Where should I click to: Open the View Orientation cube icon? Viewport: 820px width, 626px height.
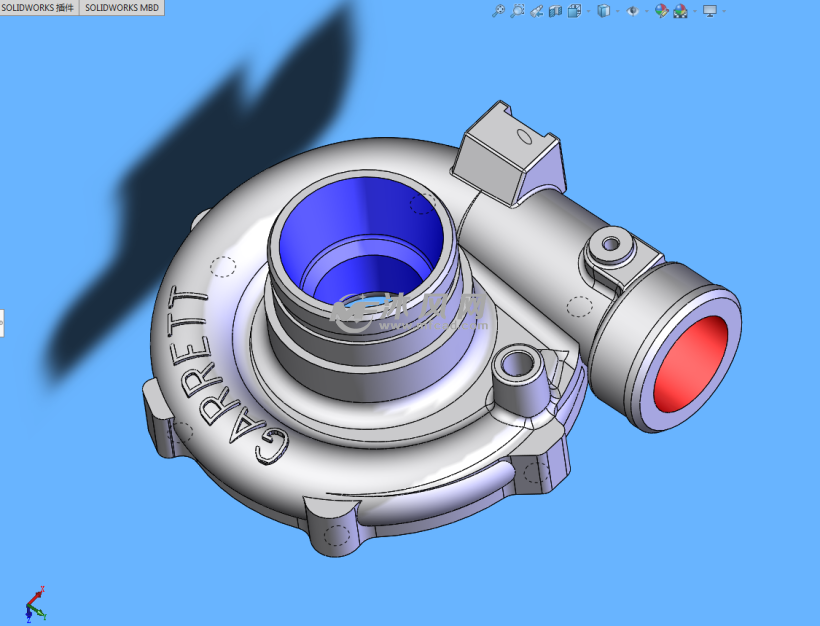(574, 11)
